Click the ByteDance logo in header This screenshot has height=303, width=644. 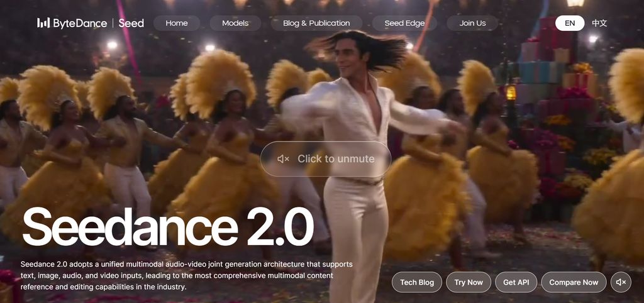(x=72, y=23)
